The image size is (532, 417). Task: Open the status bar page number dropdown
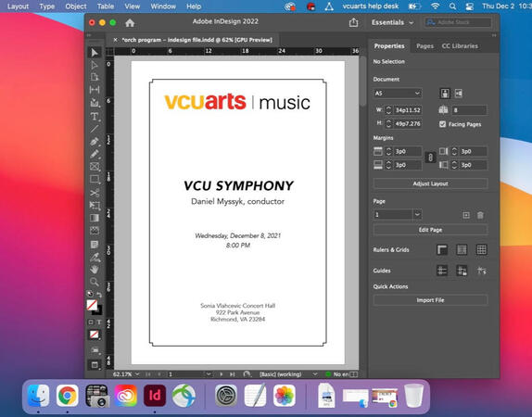click(x=209, y=373)
